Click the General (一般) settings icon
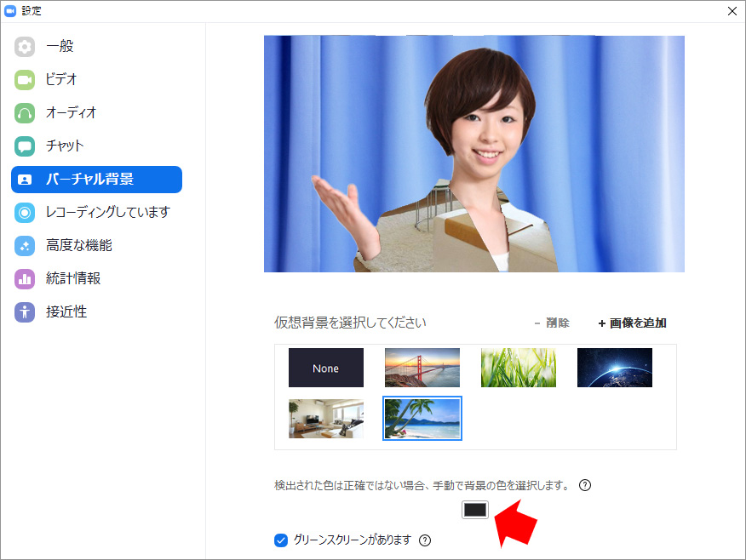 pyautogui.click(x=25, y=47)
